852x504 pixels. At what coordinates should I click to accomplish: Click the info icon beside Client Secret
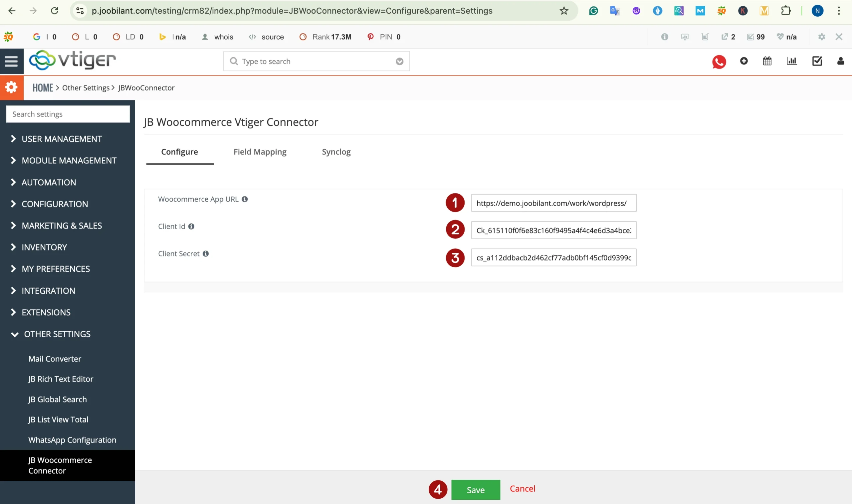[206, 254]
